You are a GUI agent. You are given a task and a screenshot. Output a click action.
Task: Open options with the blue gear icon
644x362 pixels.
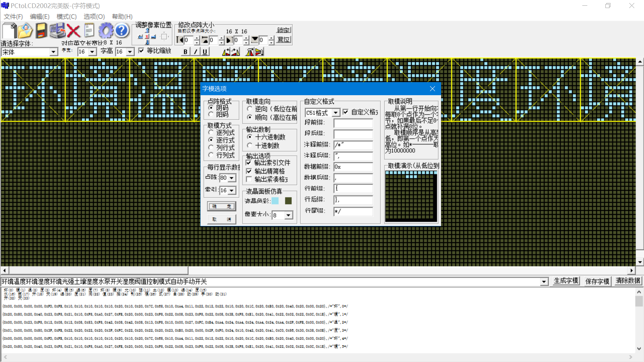coord(106,31)
